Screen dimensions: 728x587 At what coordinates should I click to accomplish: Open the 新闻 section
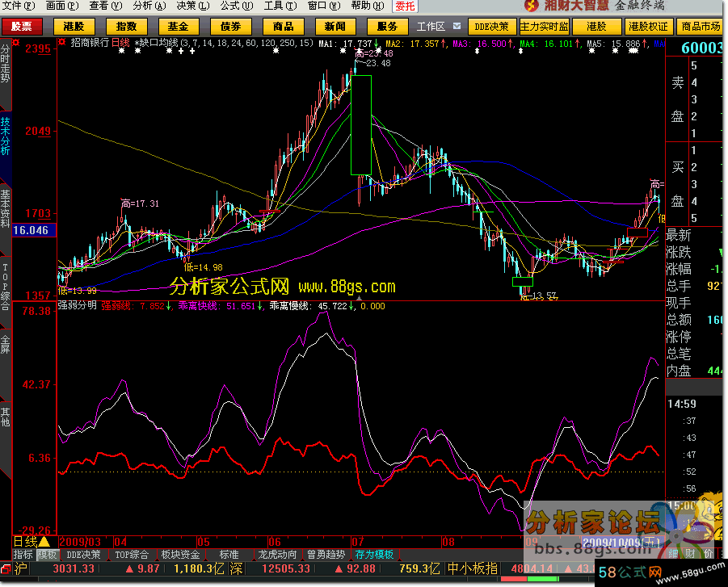pos(335,27)
